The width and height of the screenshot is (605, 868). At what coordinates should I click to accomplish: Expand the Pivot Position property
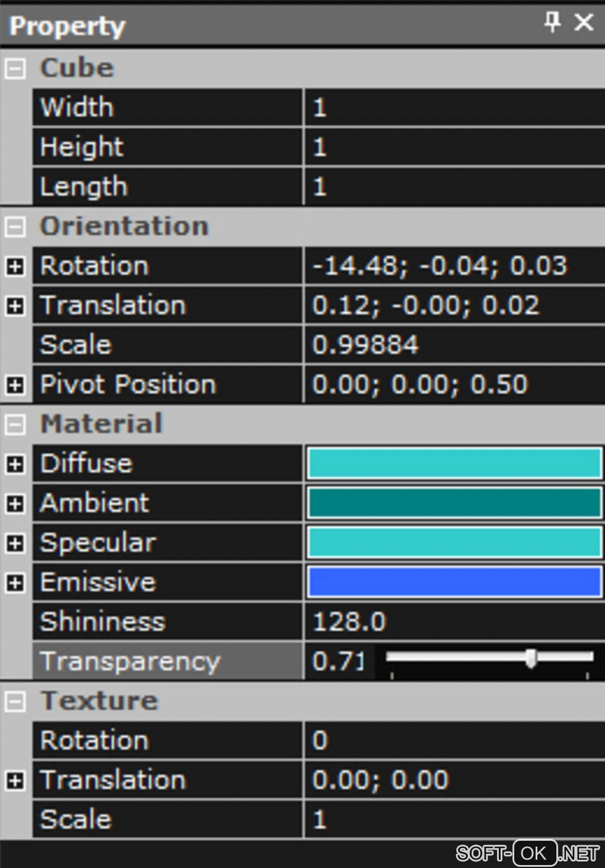click(15, 385)
